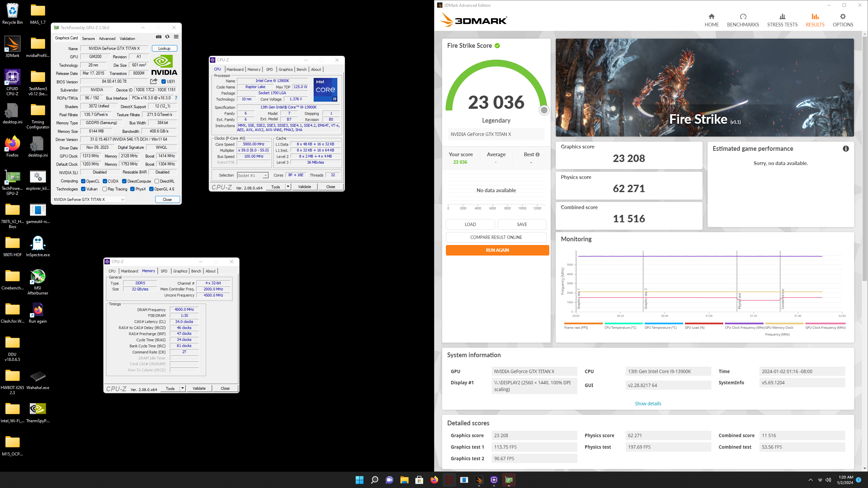Image resolution: width=868 pixels, height=488 pixels.
Task: Open BENCHMARKS in 3DMark navigation
Action: [x=743, y=20]
